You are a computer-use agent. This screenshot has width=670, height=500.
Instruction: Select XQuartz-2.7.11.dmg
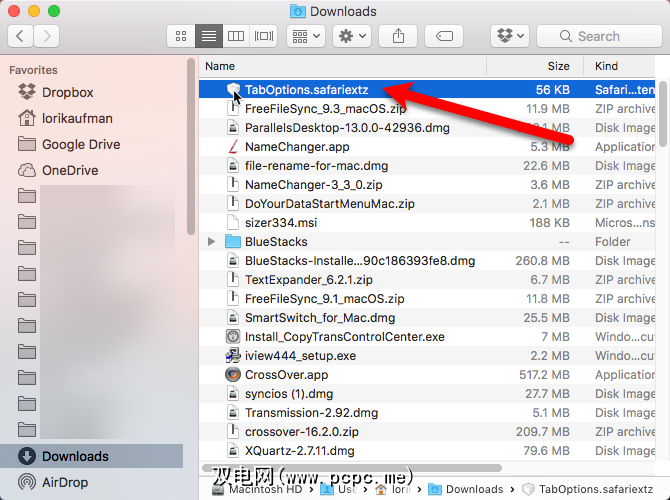427,451
